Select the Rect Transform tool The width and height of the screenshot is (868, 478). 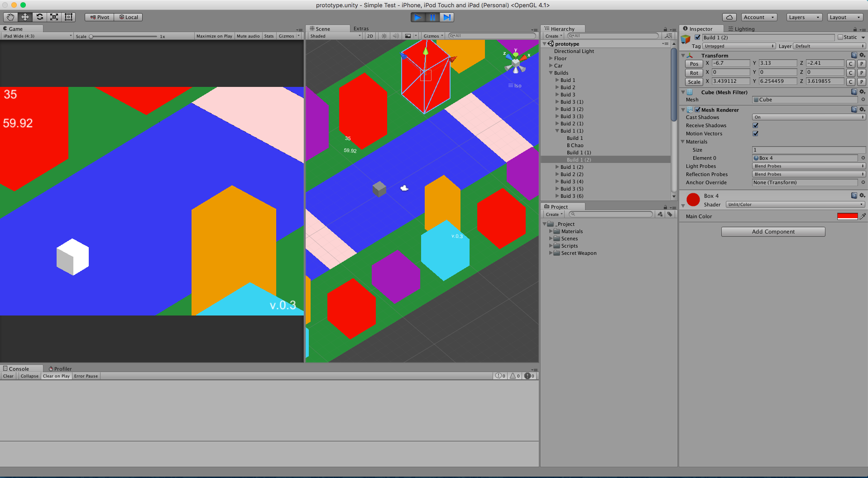69,17
